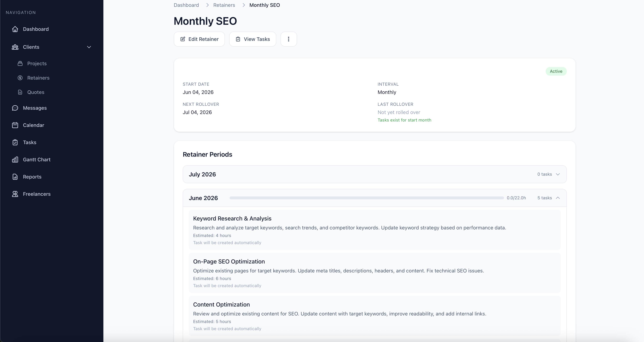Open the three-dot more options menu
Image resolution: width=644 pixels, height=342 pixels.
[289, 39]
